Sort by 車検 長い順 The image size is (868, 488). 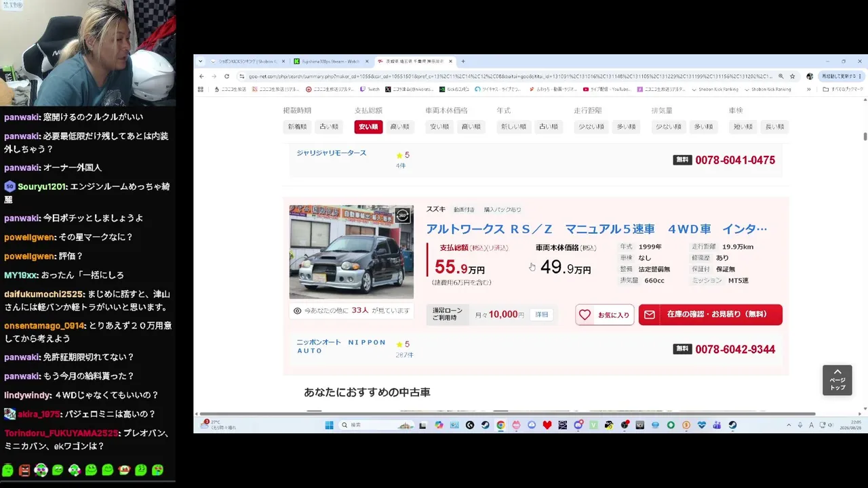pyautogui.click(x=774, y=127)
